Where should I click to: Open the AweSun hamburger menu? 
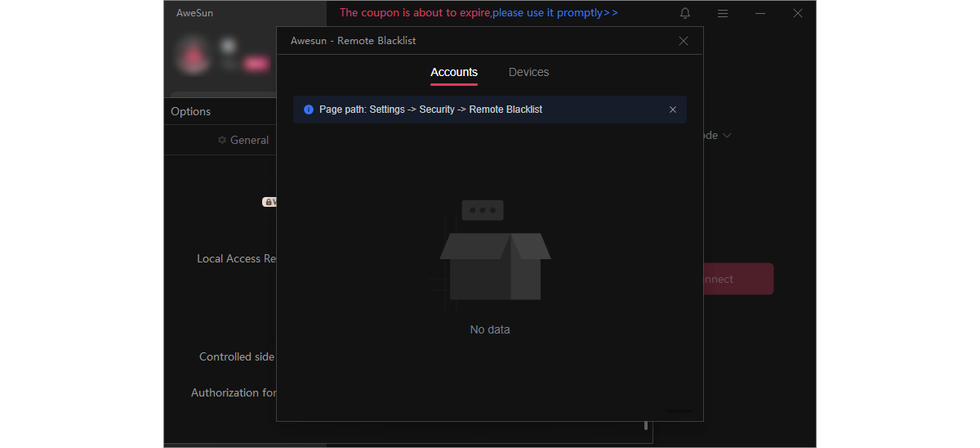coord(723,13)
